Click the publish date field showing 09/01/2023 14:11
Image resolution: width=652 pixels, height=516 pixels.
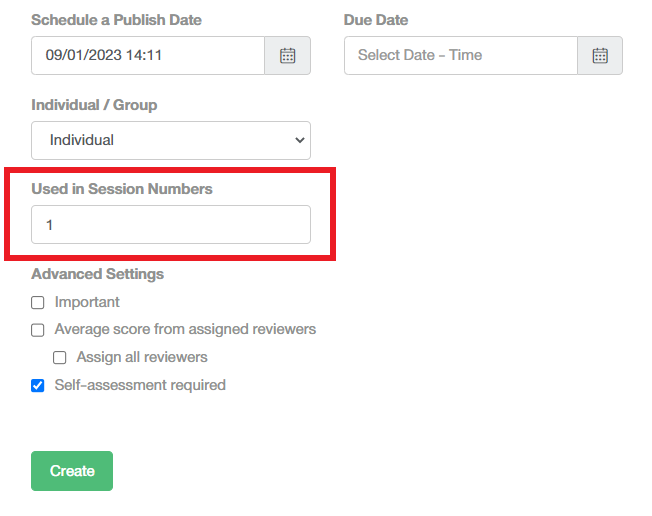click(x=148, y=55)
